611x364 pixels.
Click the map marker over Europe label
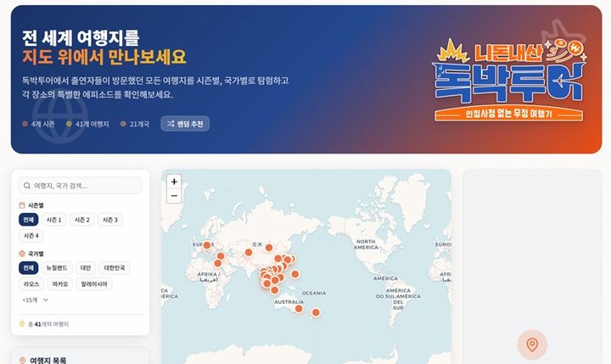(207, 245)
